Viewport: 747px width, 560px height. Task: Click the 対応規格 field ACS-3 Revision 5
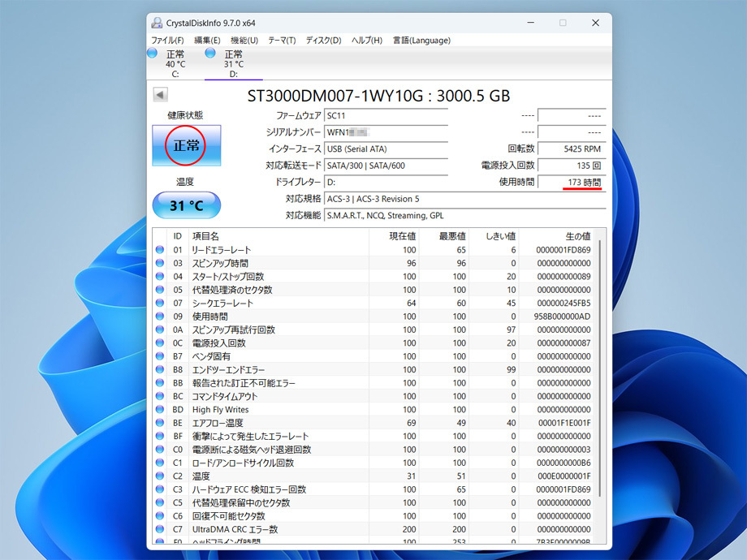[x=465, y=199]
